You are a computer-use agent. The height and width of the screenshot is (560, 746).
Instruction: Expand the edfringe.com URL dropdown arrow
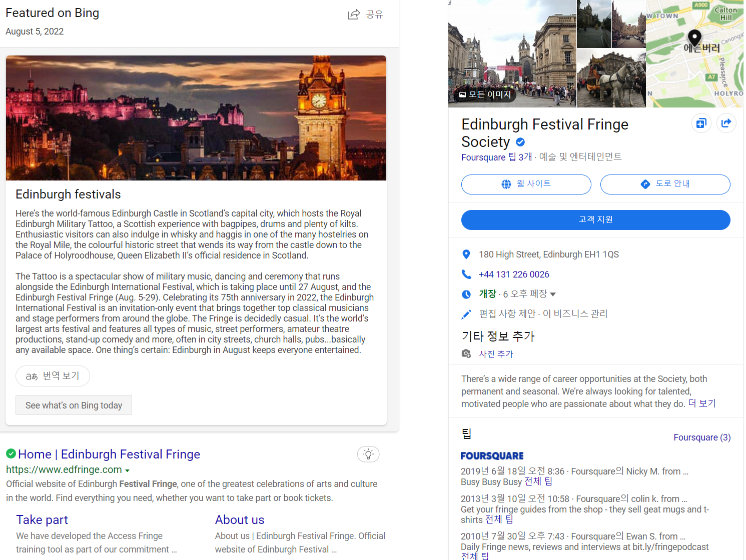(127, 470)
